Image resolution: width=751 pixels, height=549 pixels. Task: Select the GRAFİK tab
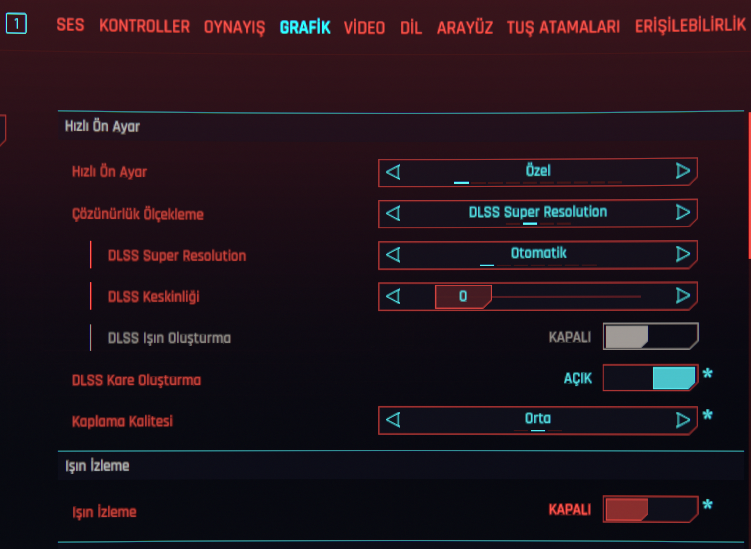pos(305,28)
